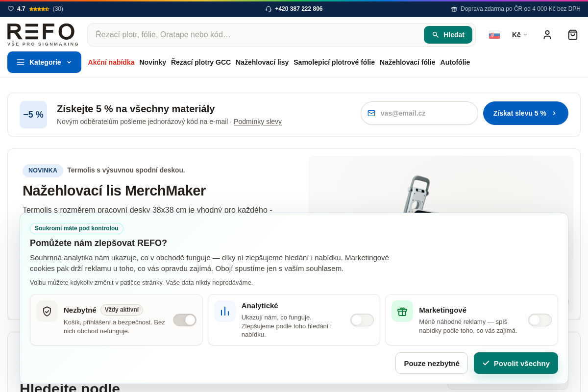Click the gift free shipping icon
Viewport: 588px width, 392px height.
click(454, 9)
